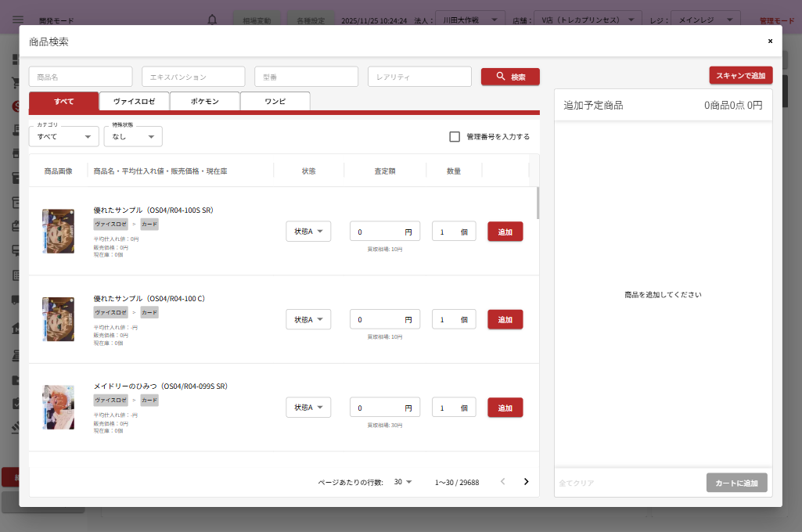Click the product image of メイドリーのひみつ
Screen dimensions: 802x532
click(58, 407)
